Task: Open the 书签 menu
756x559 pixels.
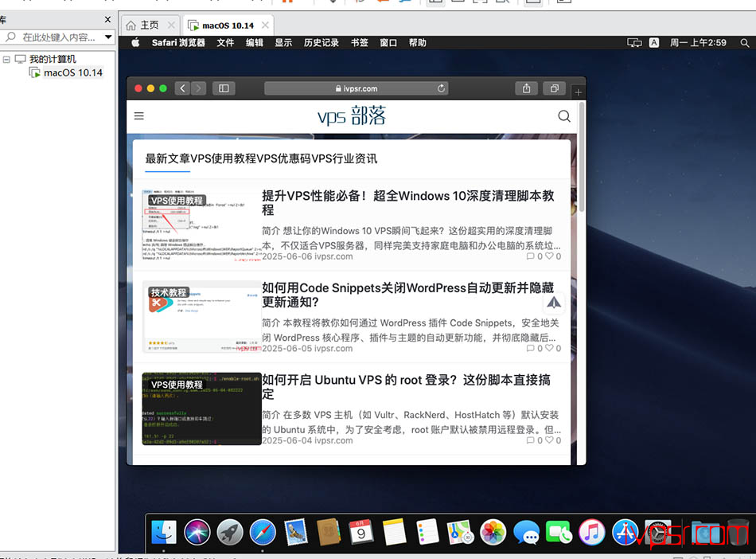Action: click(x=359, y=43)
